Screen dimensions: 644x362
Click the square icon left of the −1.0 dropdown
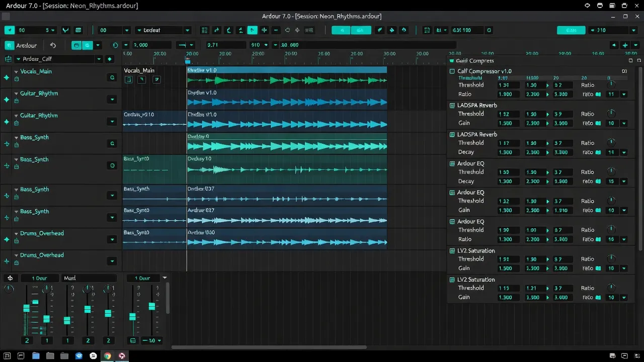[x=133, y=340]
